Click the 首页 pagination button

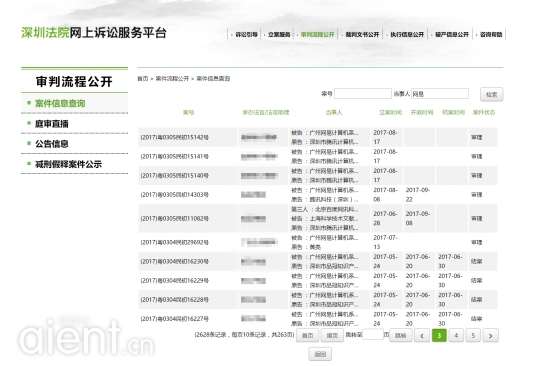307,336
